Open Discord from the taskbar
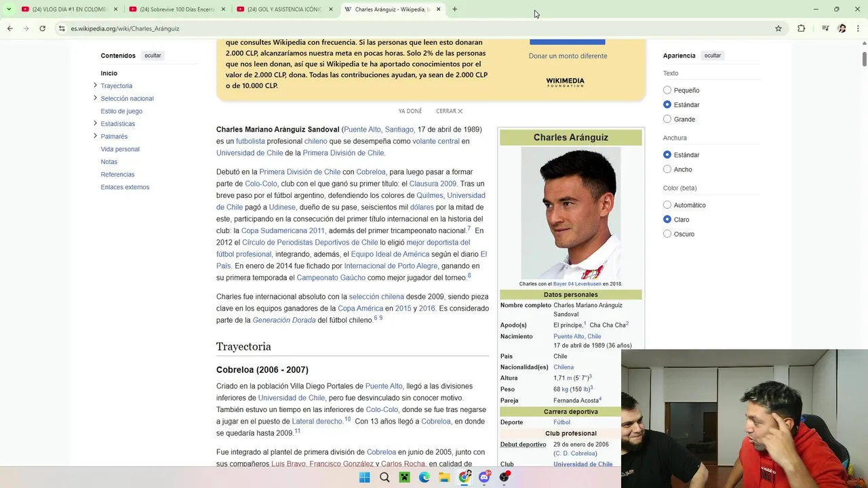 coord(484,477)
